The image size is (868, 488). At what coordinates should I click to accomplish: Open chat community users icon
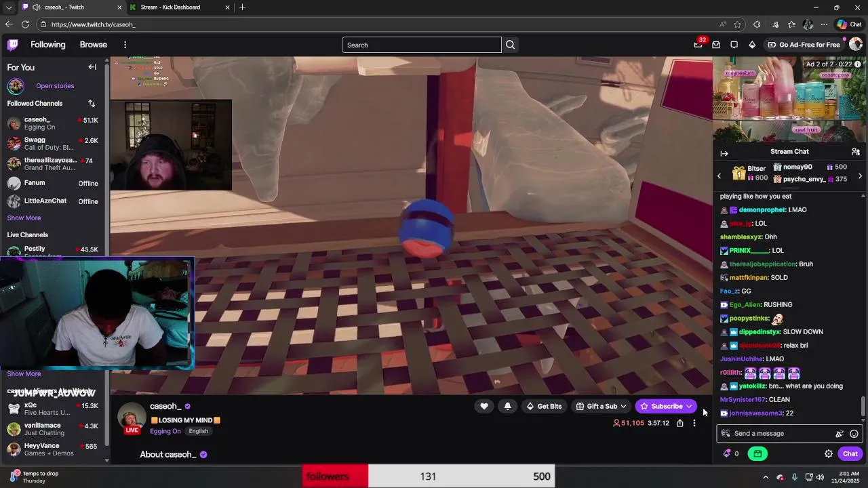click(x=856, y=152)
